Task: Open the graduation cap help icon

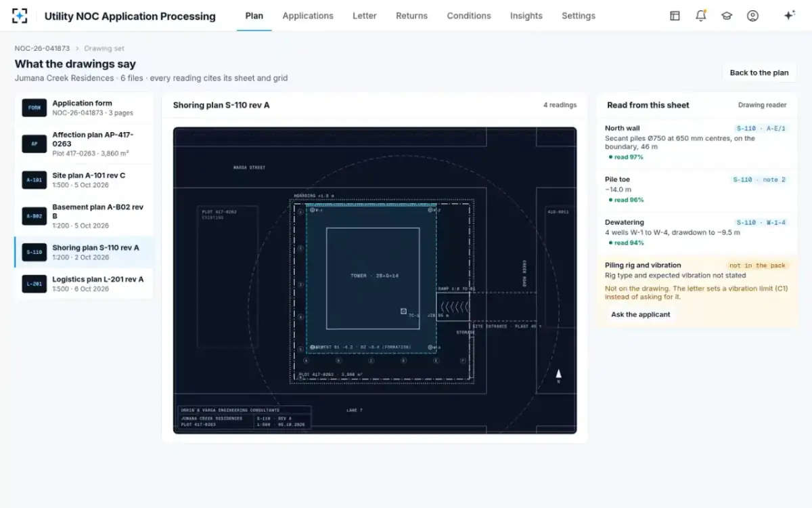Action: (727, 16)
